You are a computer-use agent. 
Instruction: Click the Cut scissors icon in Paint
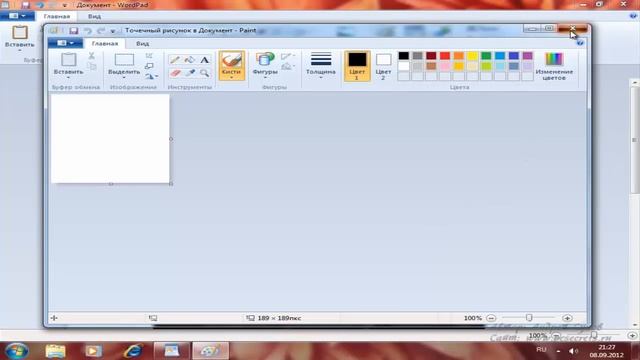92,56
